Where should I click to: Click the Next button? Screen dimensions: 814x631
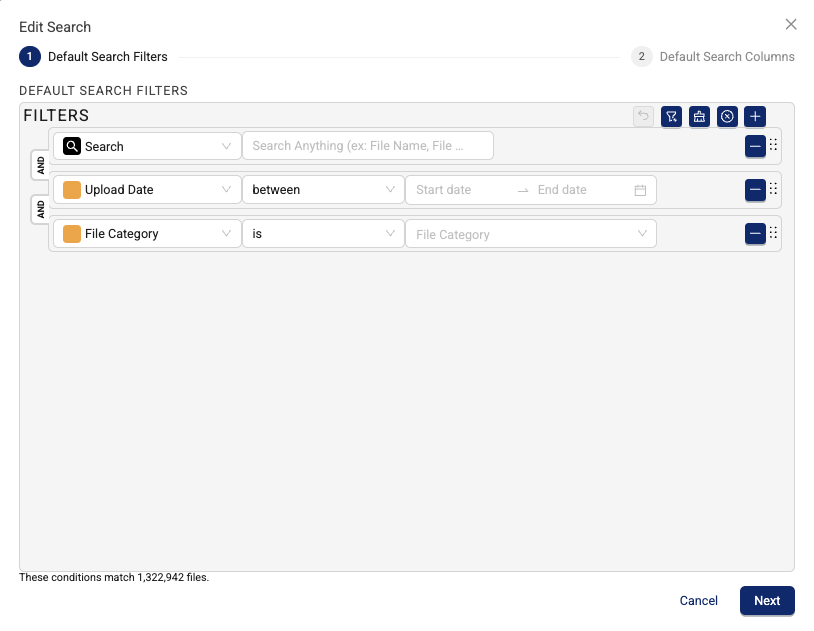(767, 601)
